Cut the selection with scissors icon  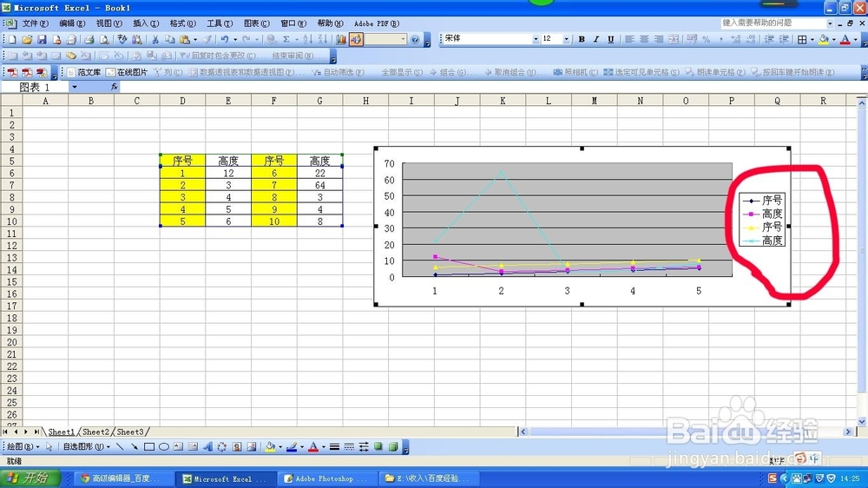click(155, 39)
